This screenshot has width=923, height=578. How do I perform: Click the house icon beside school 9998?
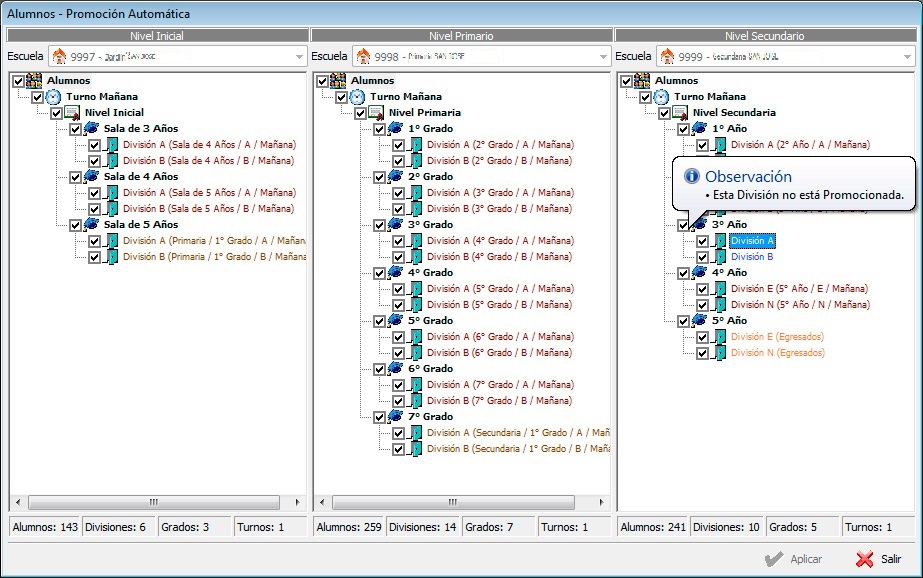point(363,57)
